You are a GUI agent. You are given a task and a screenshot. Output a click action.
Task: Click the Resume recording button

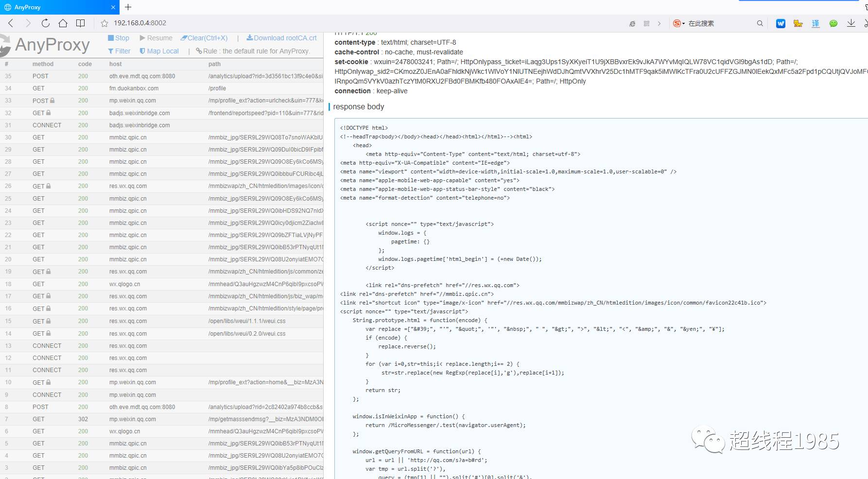(156, 38)
